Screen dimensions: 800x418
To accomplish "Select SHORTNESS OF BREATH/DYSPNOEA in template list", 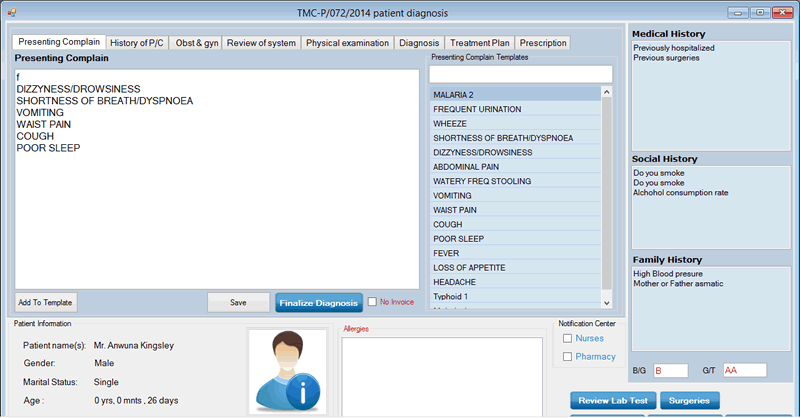I will [x=515, y=138].
